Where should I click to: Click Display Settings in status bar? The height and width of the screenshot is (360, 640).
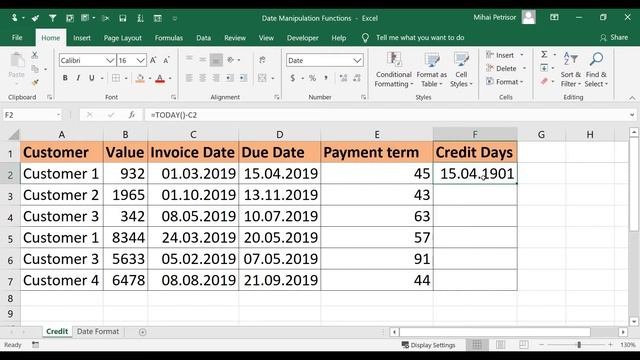428,345
